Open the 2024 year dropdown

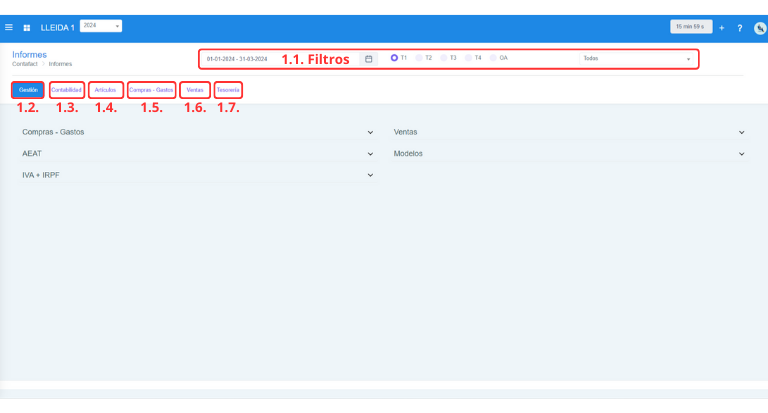click(x=100, y=26)
